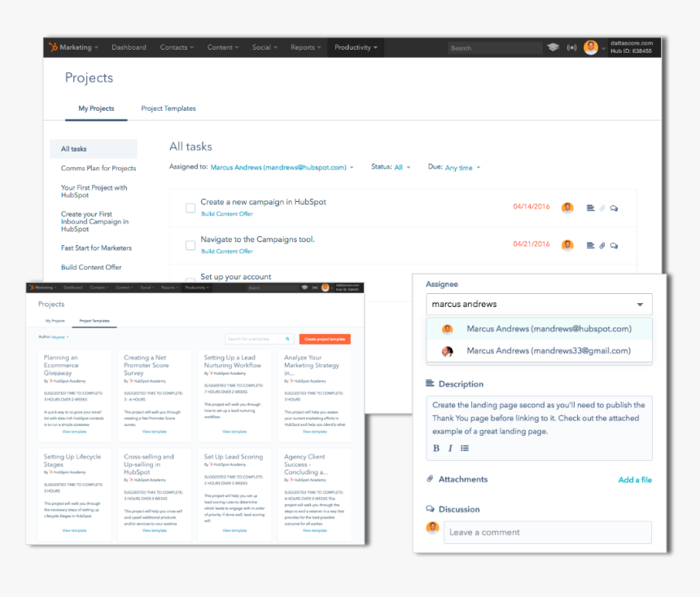
Task: Open the Status All filter dropdown
Action: pyautogui.click(x=402, y=168)
